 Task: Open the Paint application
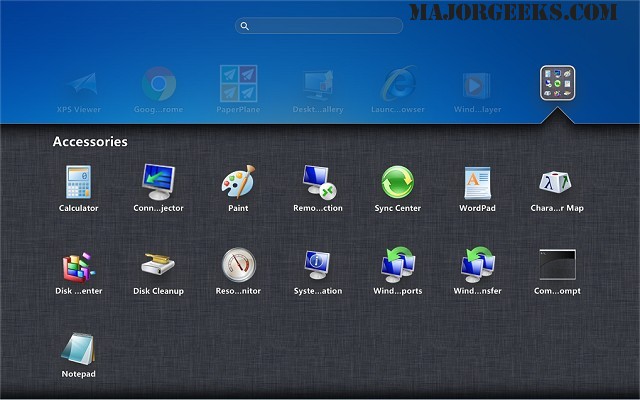tap(238, 182)
